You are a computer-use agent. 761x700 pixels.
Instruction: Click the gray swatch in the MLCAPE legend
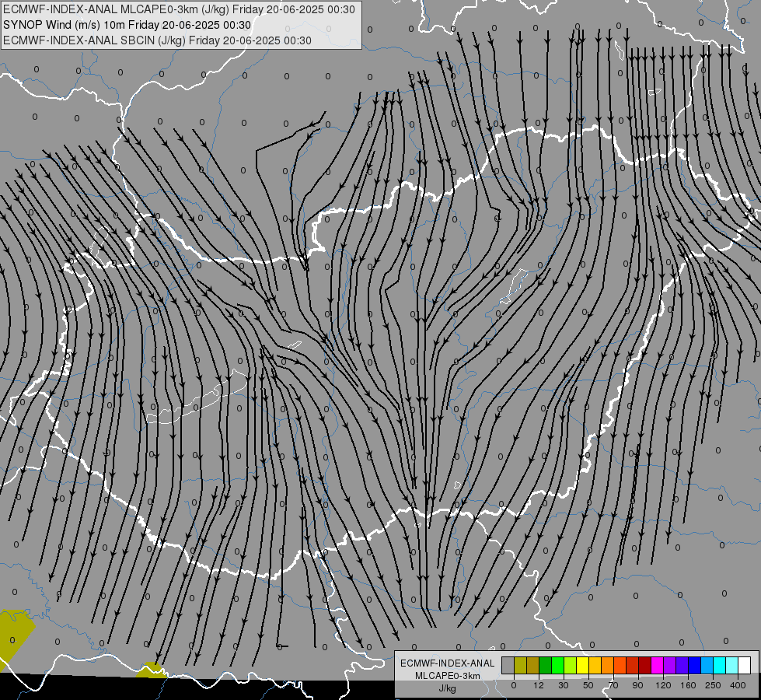[x=508, y=665]
